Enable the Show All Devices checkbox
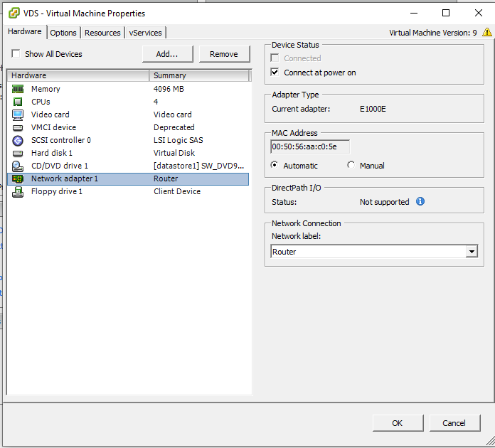Image resolution: width=495 pixels, height=448 pixels. [16, 53]
